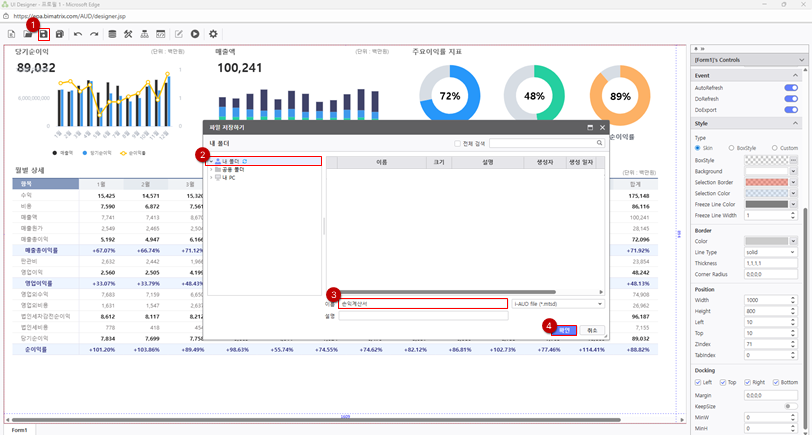Click the Undo arrow icon
Image resolution: width=812 pixels, height=435 pixels.
pyautogui.click(x=78, y=34)
